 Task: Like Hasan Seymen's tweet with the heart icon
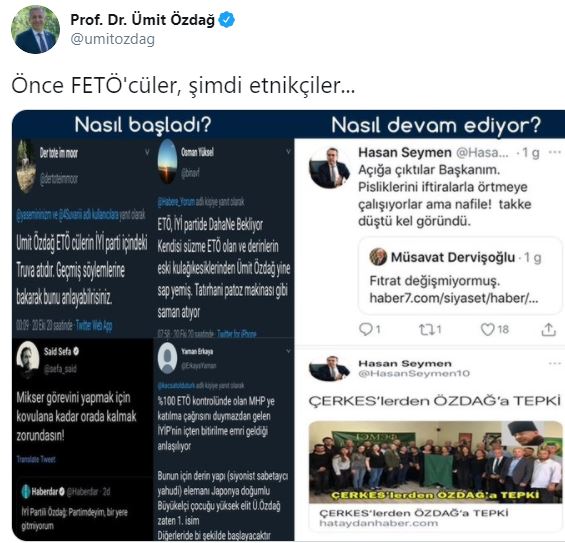(x=488, y=329)
